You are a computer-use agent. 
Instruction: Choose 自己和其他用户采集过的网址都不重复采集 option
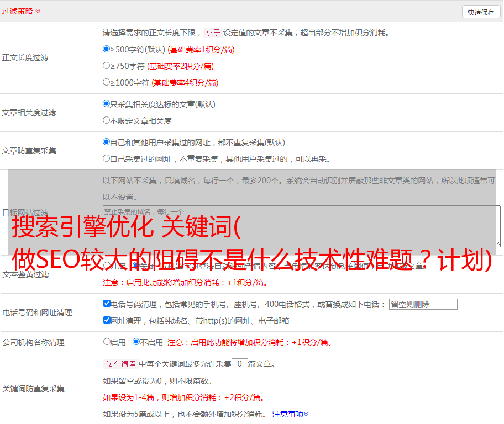(x=106, y=142)
